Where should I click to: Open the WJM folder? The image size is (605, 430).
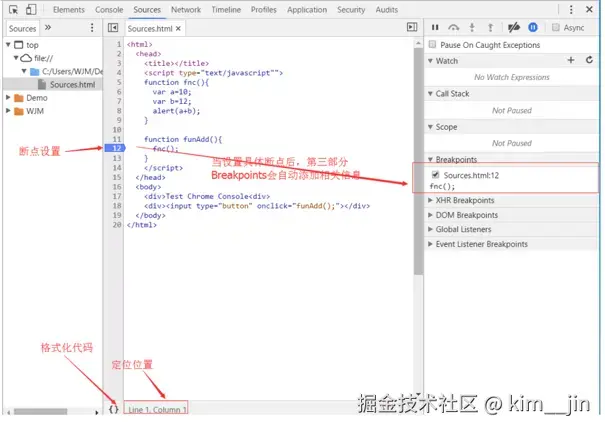[x=35, y=111]
